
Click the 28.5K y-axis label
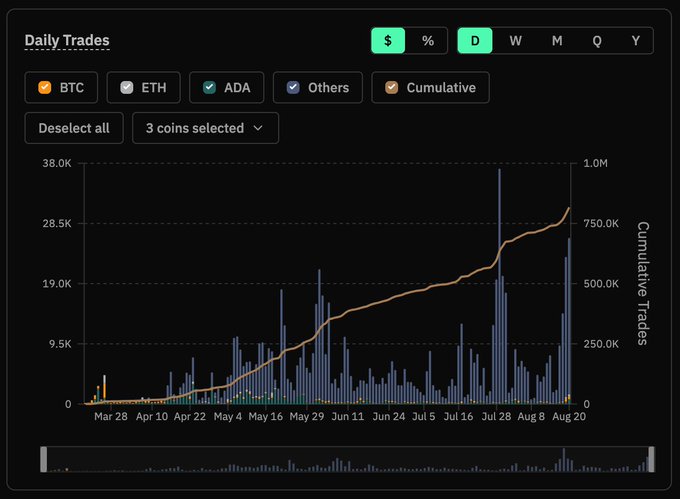(x=57, y=224)
